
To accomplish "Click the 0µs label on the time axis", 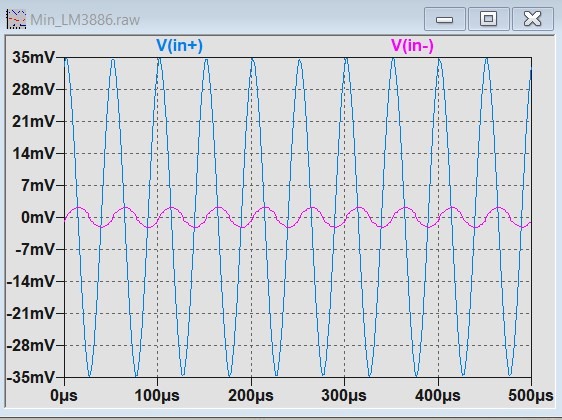I will (x=64, y=396).
